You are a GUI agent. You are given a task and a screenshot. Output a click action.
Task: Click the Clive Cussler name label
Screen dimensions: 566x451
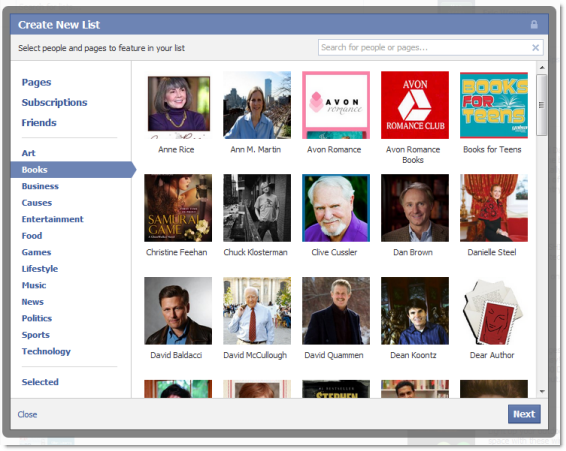[x=334, y=252]
